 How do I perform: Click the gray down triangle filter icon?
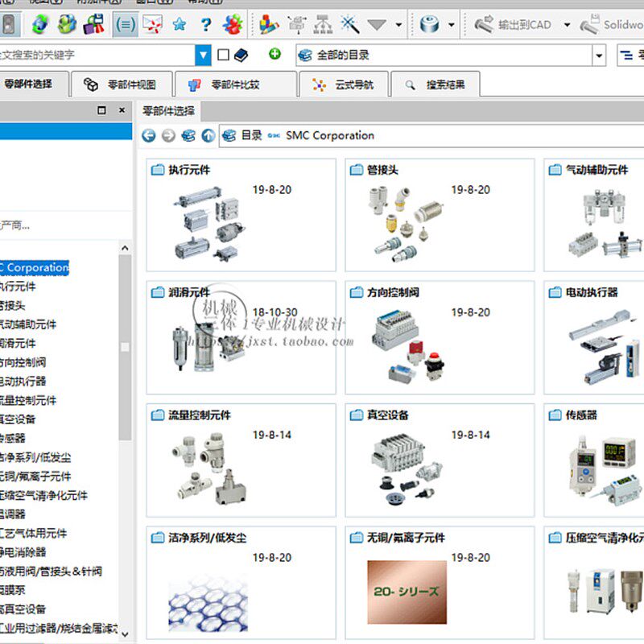pyautogui.click(x=377, y=25)
